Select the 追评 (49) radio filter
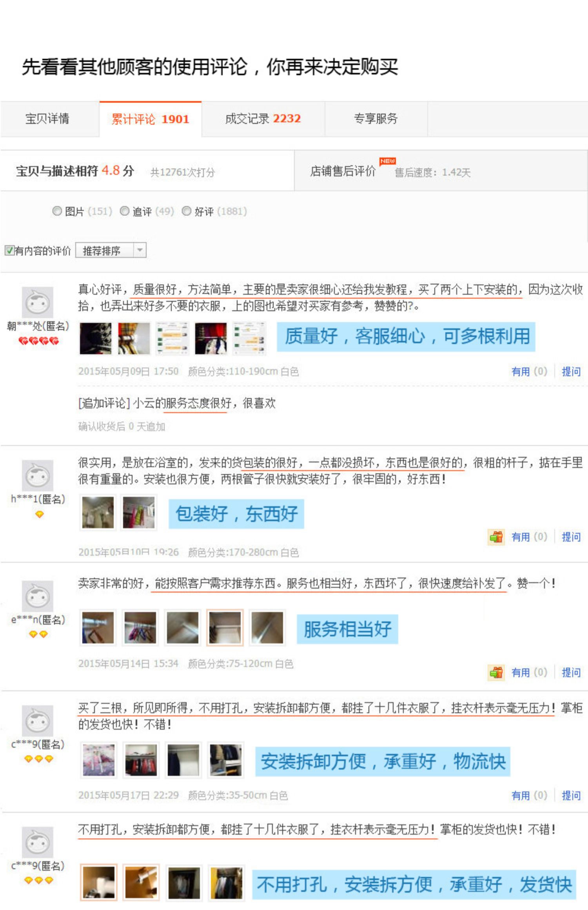Screen dimensions: 588x910 pyautogui.click(x=124, y=211)
